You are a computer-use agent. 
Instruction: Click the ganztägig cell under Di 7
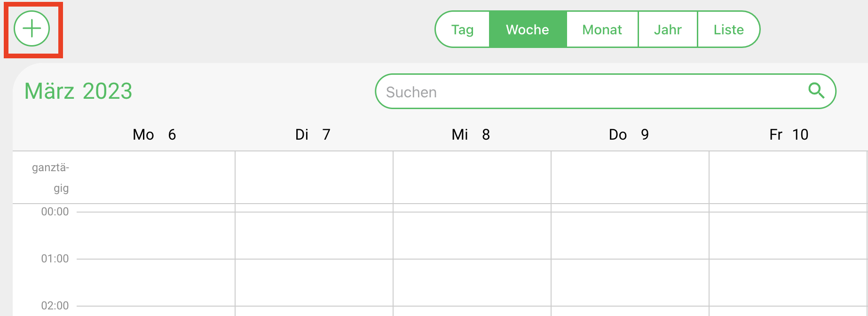tap(314, 177)
